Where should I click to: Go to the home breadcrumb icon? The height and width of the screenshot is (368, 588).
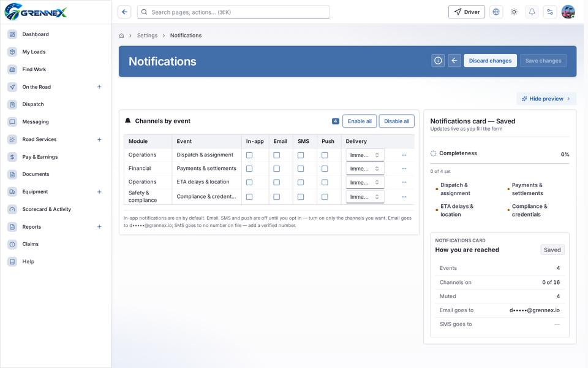[x=121, y=36]
